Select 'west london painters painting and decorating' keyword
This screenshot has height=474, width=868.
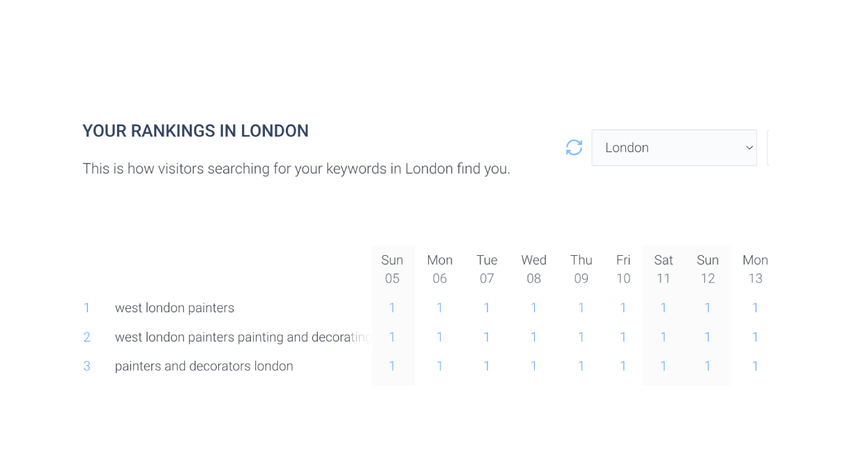(242, 337)
